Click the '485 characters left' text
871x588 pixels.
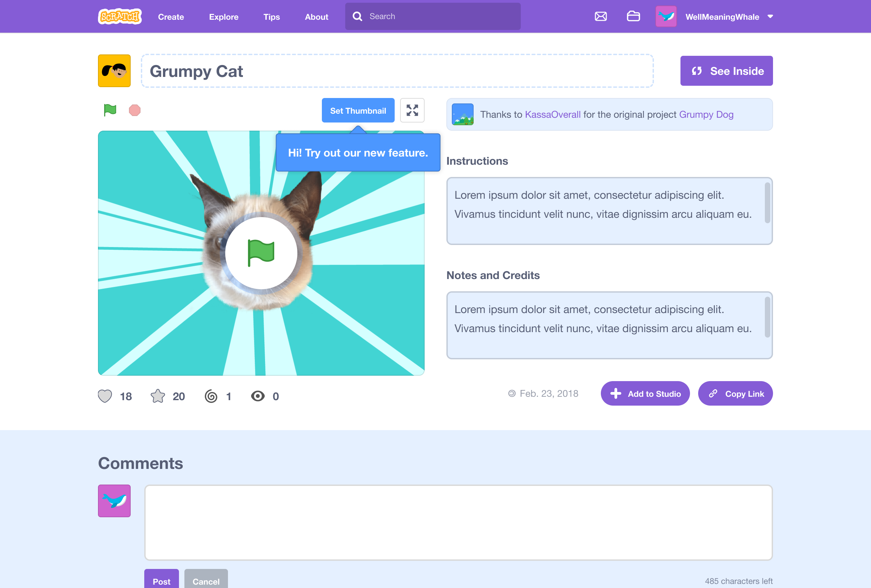pos(739,581)
